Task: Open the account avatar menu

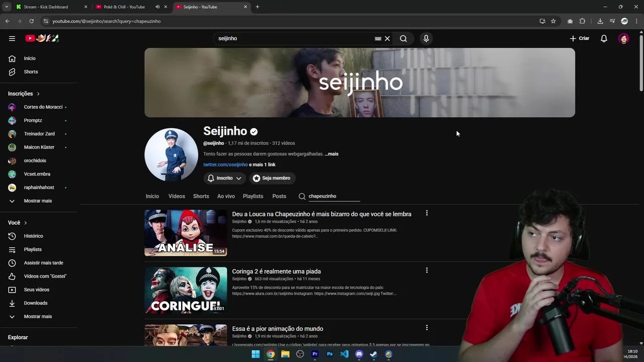Action: click(623, 38)
